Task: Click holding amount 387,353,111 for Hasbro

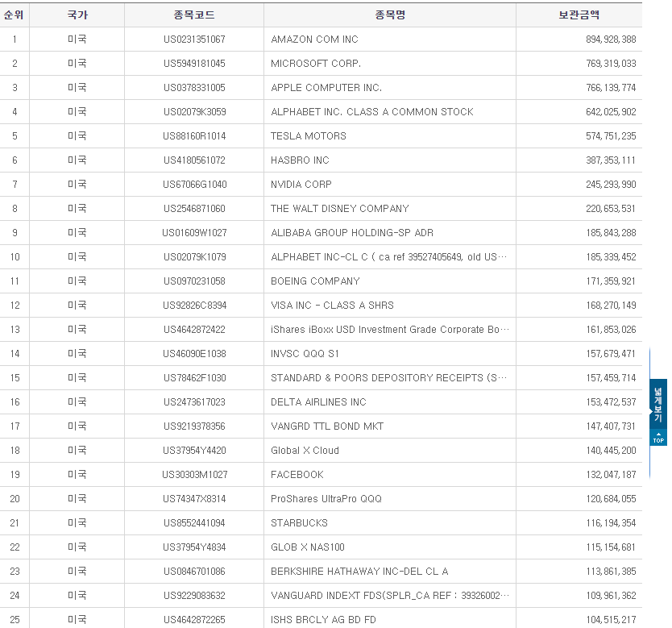Action: [x=610, y=160]
